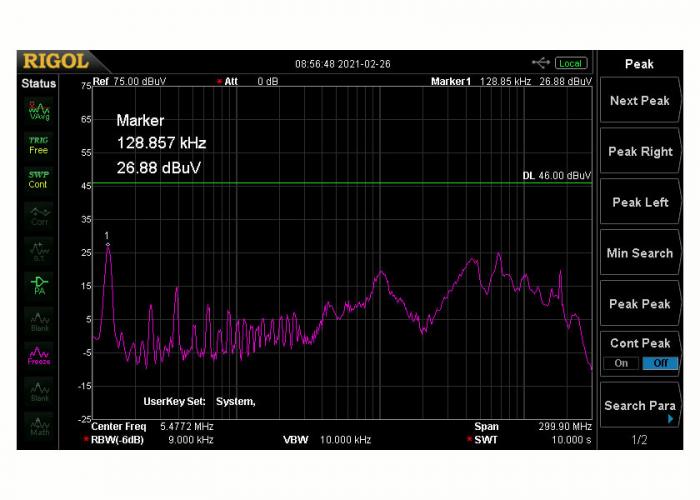
Task: Set Cont Peak to Off
Action: [660, 363]
